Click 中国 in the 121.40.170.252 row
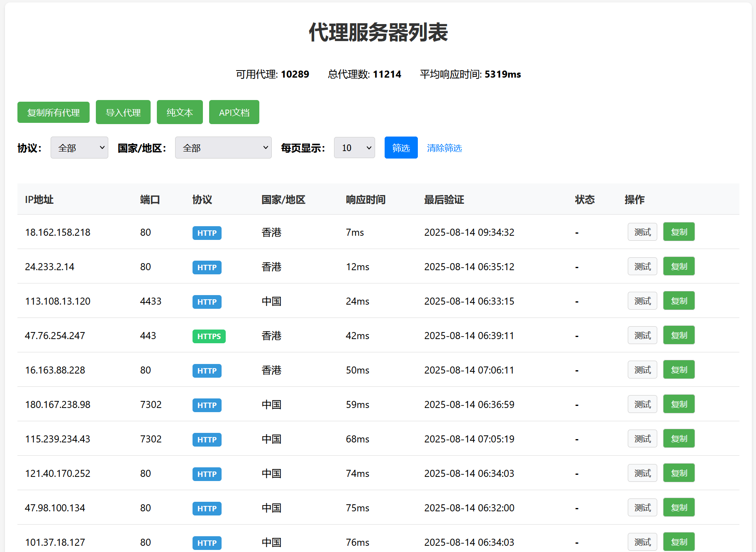756x552 pixels. (271, 474)
